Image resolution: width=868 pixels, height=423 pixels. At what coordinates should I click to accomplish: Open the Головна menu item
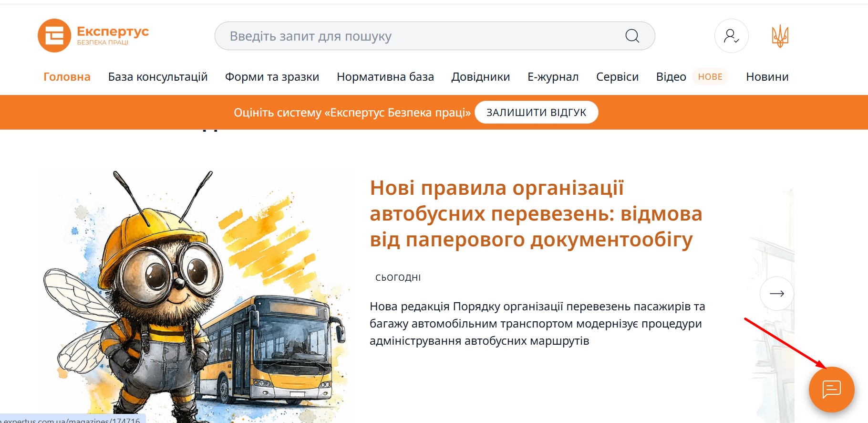[67, 77]
